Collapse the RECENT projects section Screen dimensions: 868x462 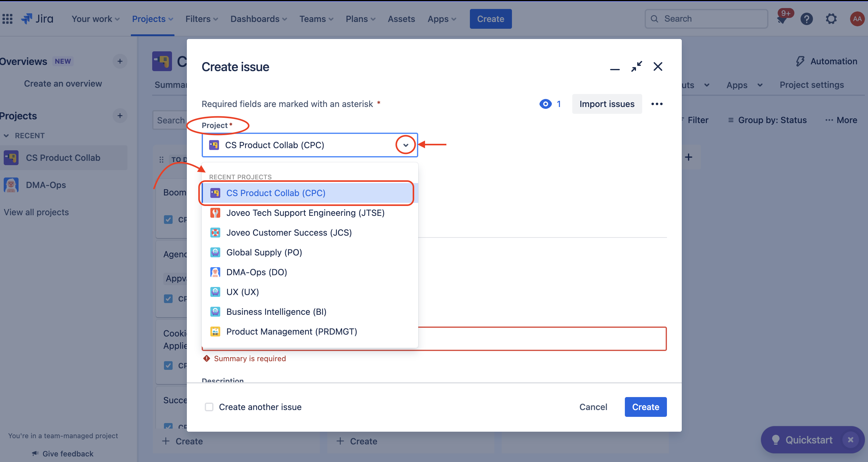(x=6, y=136)
